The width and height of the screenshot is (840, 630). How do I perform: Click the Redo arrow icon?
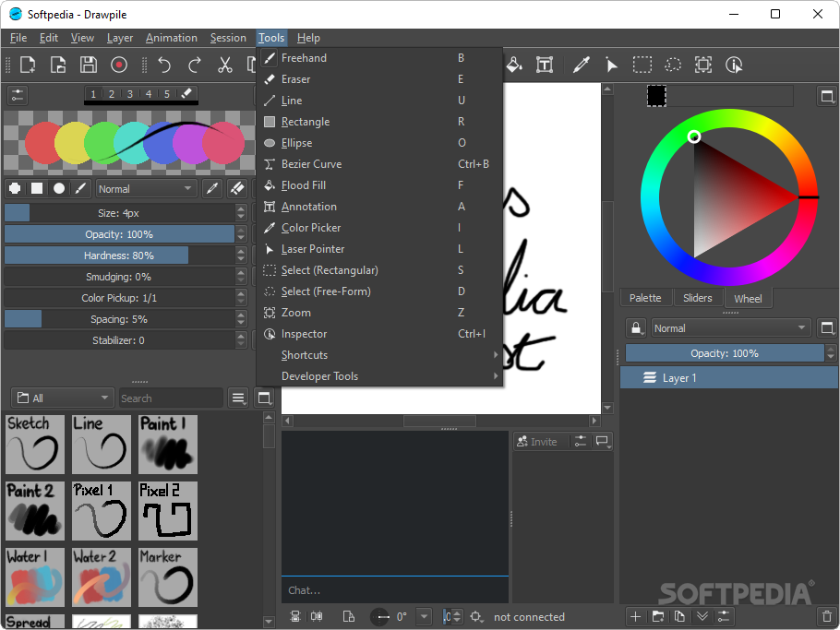pos(195,65)
